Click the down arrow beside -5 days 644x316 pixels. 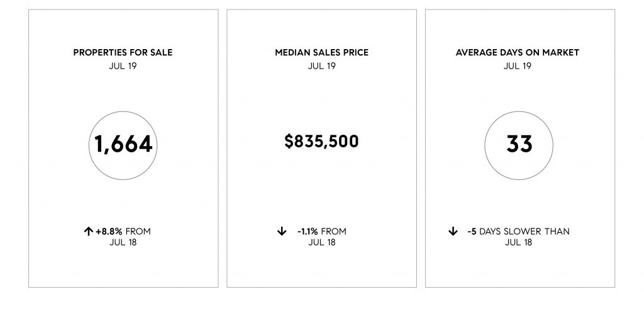point(453,232)
